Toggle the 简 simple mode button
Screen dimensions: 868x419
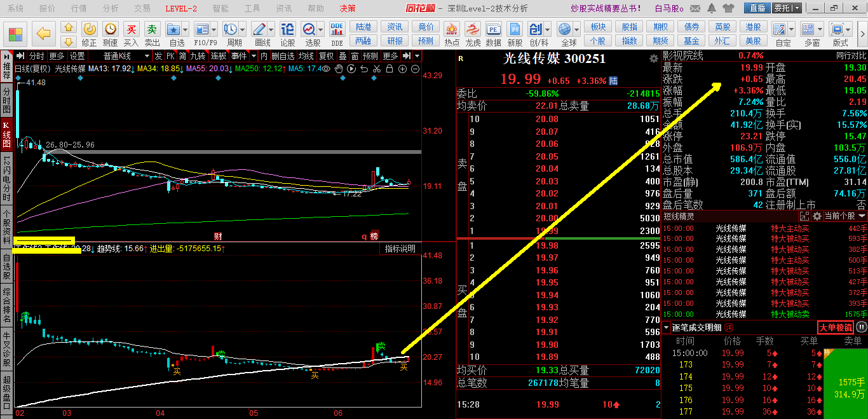tap(182, 56)
